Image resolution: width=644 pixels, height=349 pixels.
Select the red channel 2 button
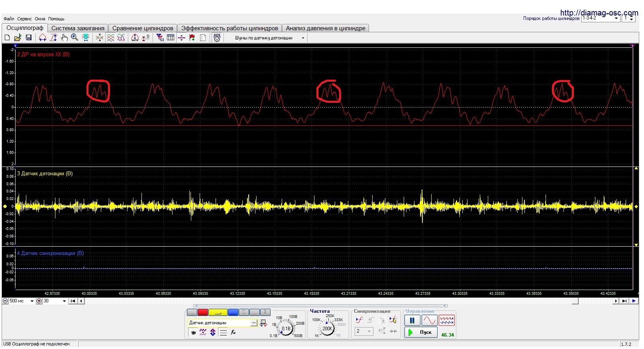pyautogui.click(x=203, y=312)
